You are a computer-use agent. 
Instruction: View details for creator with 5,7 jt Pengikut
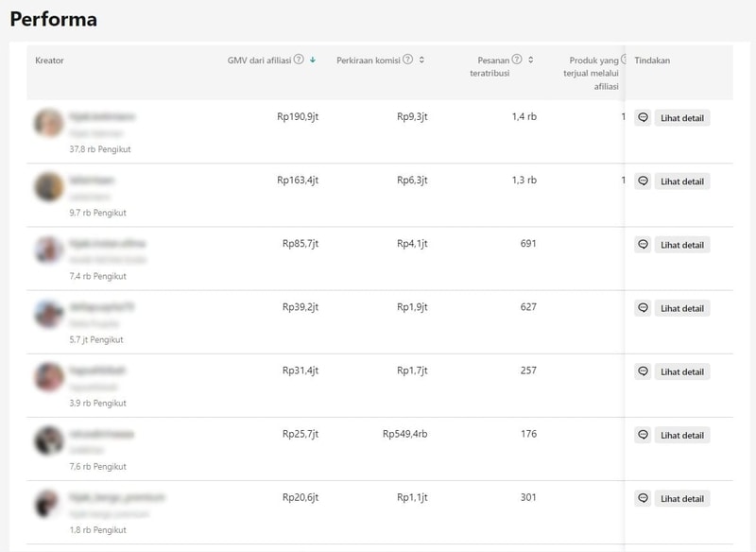[x=681, y=308]
